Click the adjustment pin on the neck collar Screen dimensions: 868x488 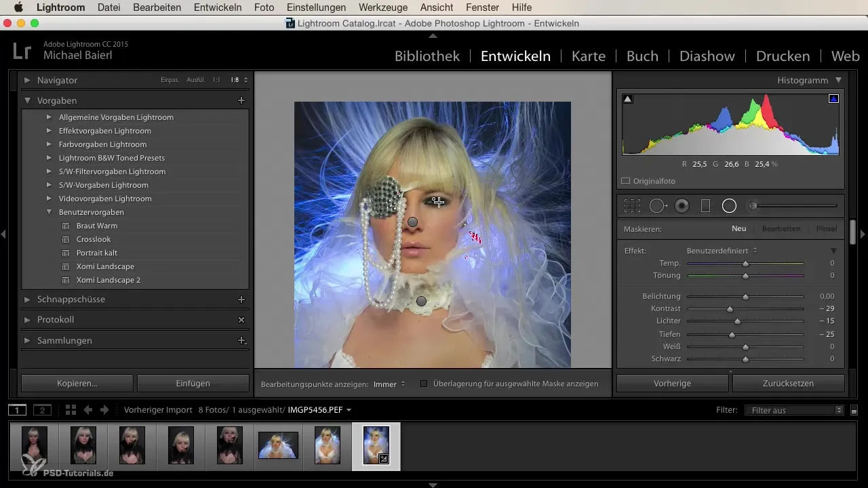click(x=421, y=301)
